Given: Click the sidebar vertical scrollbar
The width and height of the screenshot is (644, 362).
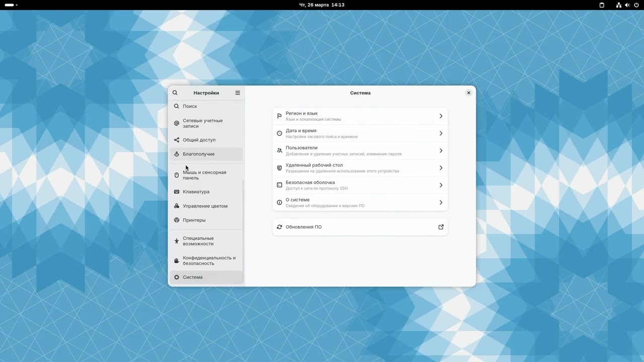Looking at the screenshot, I should tap(244, 231).
